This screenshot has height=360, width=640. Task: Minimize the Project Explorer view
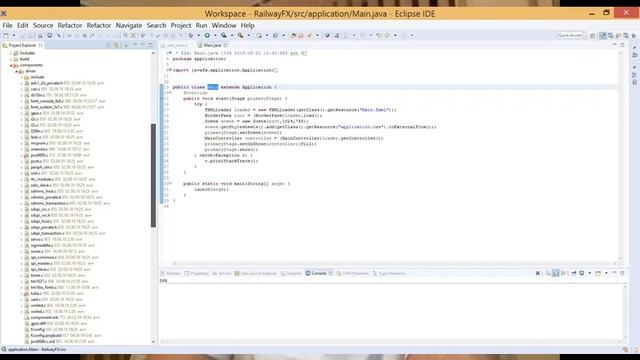point(143,45)
